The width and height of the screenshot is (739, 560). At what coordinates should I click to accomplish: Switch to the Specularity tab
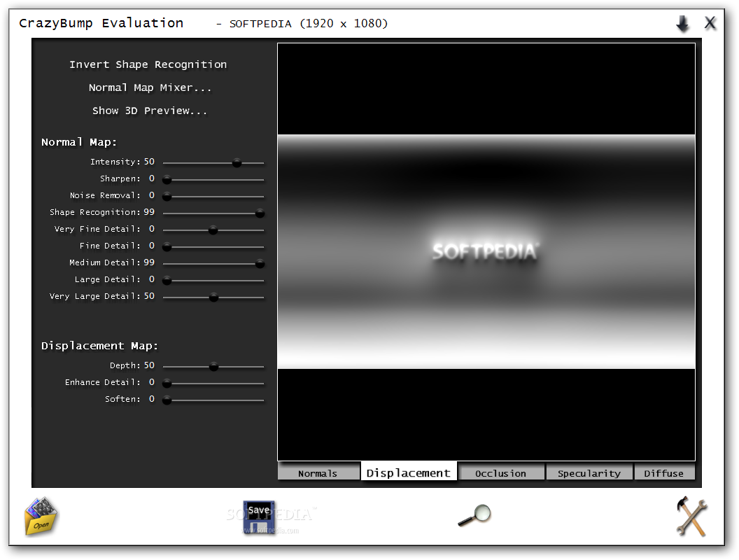[589, 473]
